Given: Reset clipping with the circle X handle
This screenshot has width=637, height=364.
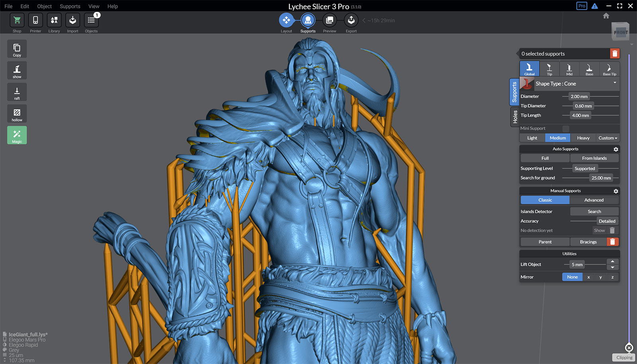Looking at the screenshot, I should [x=629, y=348].
